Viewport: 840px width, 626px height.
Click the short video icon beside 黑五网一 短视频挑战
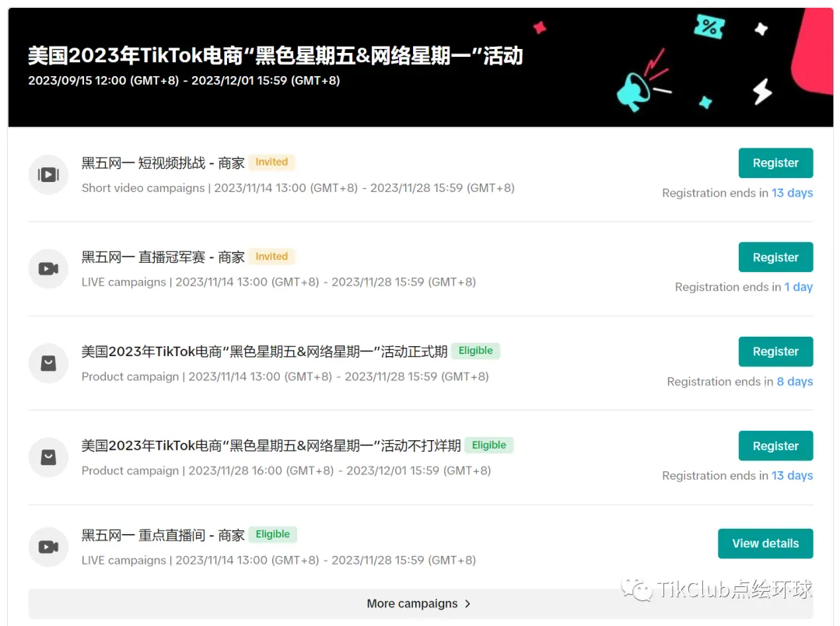coord(48,174)
